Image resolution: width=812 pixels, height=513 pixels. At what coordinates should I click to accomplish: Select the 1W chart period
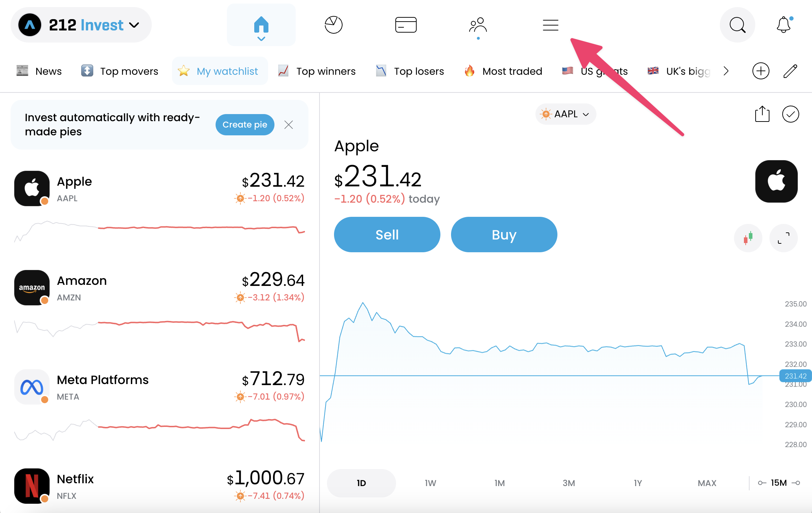click(x=430, y=483)
